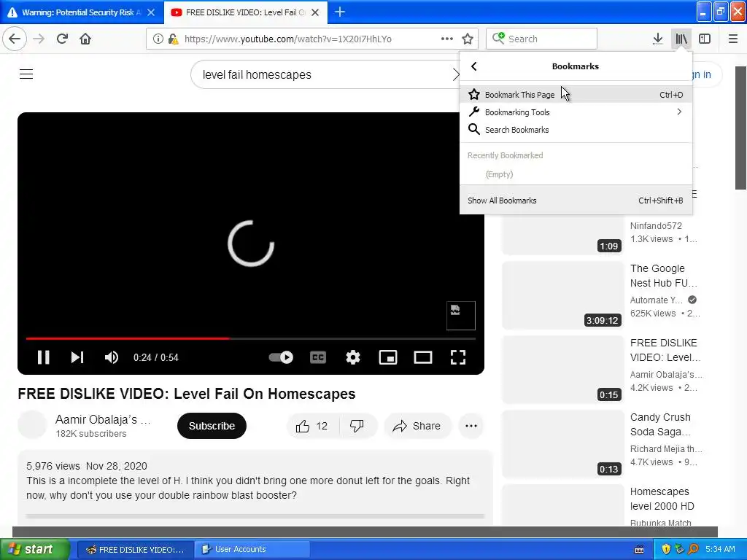Click the FREE DISLIKE VIDEO taskbar button
The height and width of the screenshot is (560, 747).
tap(135, 549)
